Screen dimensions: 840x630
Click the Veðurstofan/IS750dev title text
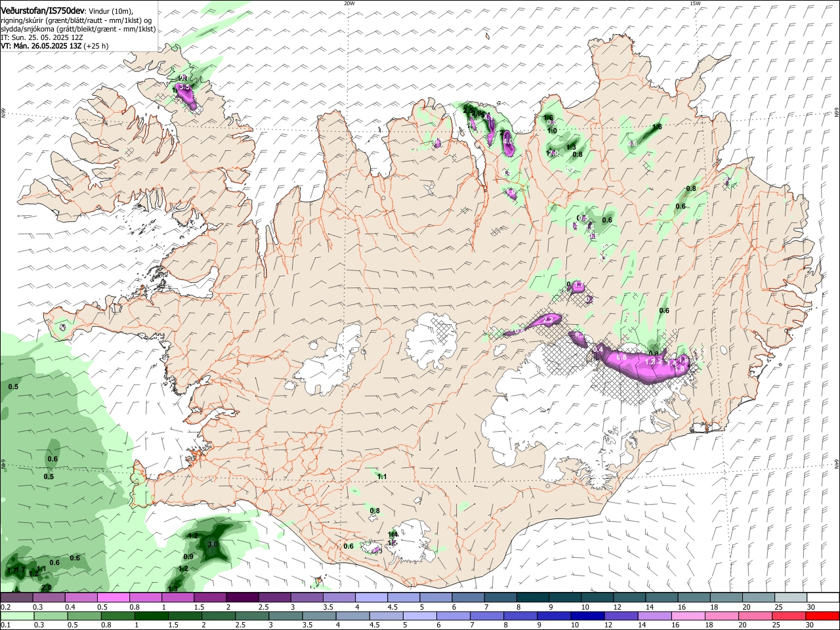point(43,10)
